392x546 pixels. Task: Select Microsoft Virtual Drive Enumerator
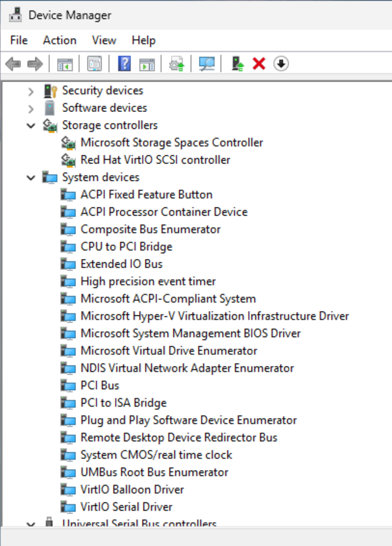point(169,351)
